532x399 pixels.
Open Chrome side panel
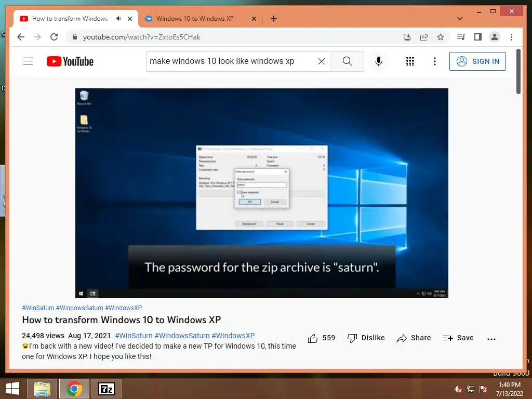[x=478, y=37]
